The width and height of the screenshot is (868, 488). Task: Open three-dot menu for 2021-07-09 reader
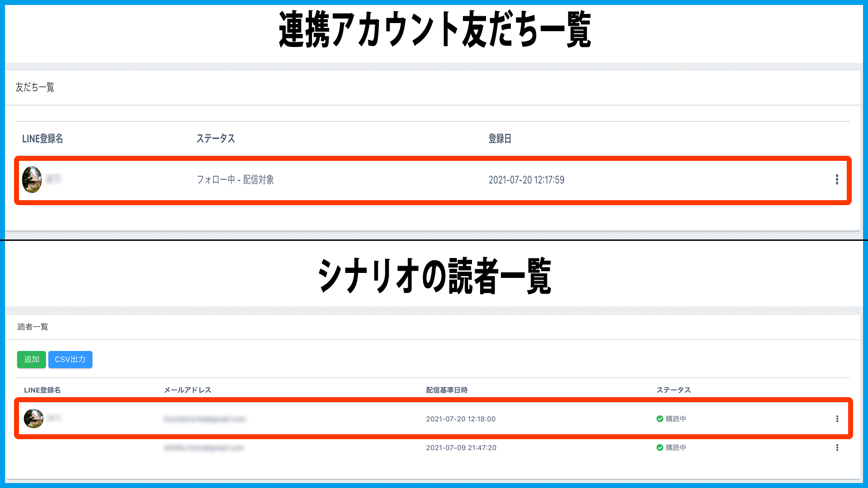837,447
